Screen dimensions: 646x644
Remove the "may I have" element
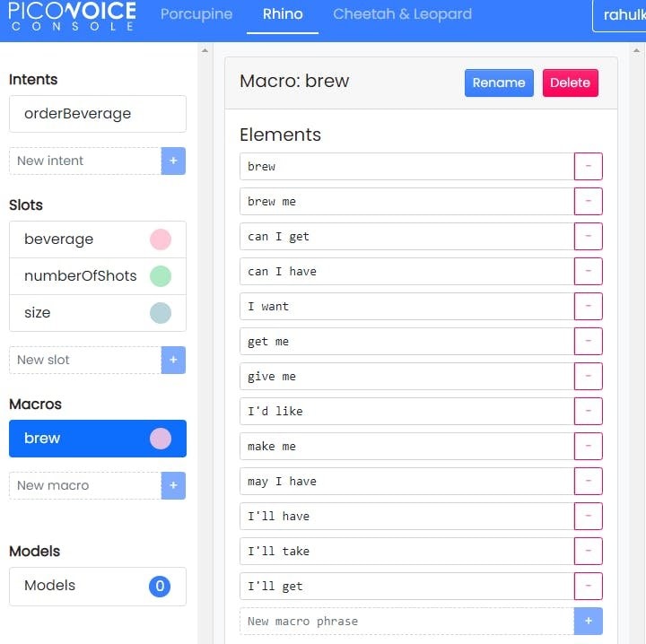pyautogui.click(x=589, y=481)
